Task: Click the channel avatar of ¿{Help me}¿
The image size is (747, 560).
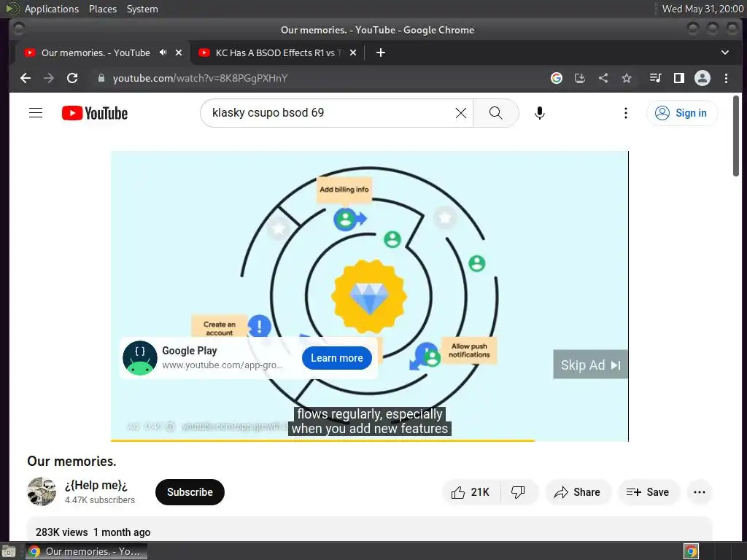Action: pos(42,491)
